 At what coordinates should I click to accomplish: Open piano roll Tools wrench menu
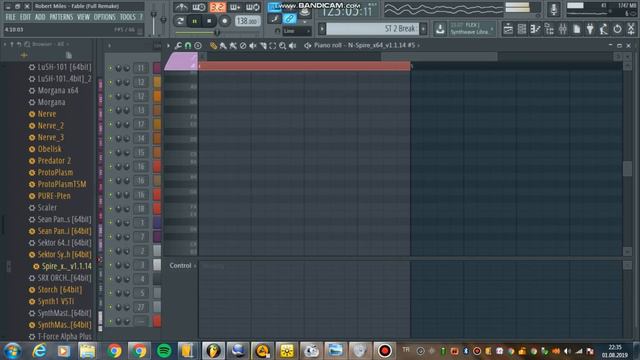pyautogui.click(x=178, y=46)
